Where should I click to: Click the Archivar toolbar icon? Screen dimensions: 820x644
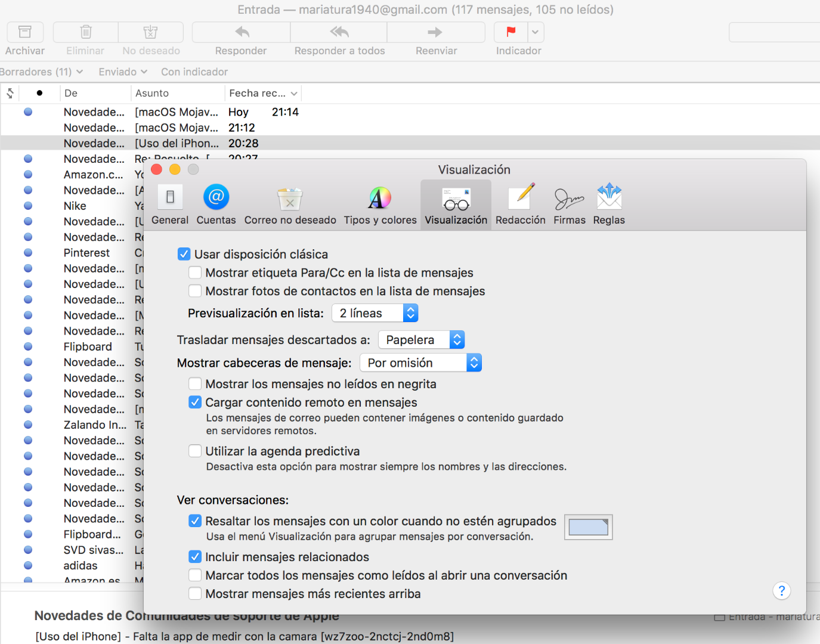(x=25, y=32)
